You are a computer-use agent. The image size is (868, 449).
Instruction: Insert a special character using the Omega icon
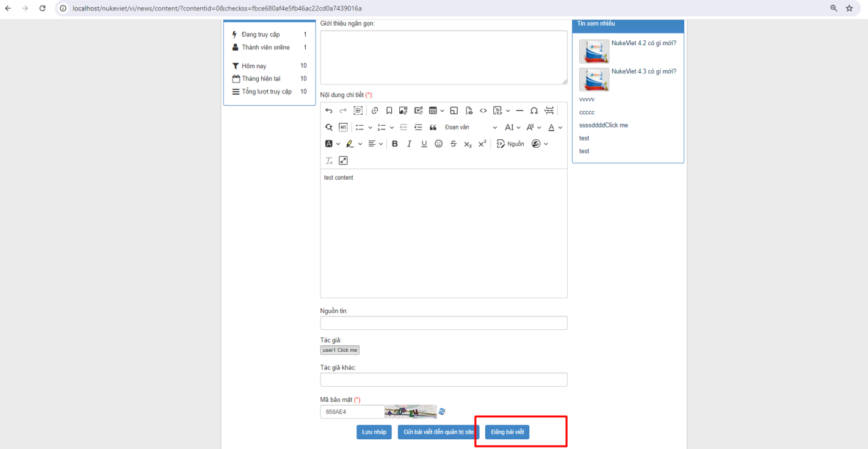(533, 111)
